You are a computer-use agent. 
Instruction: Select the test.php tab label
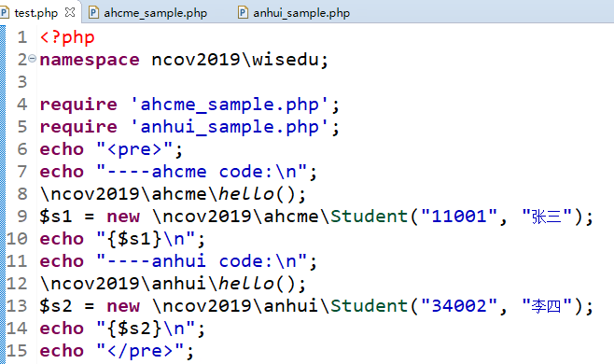(36, 13)
